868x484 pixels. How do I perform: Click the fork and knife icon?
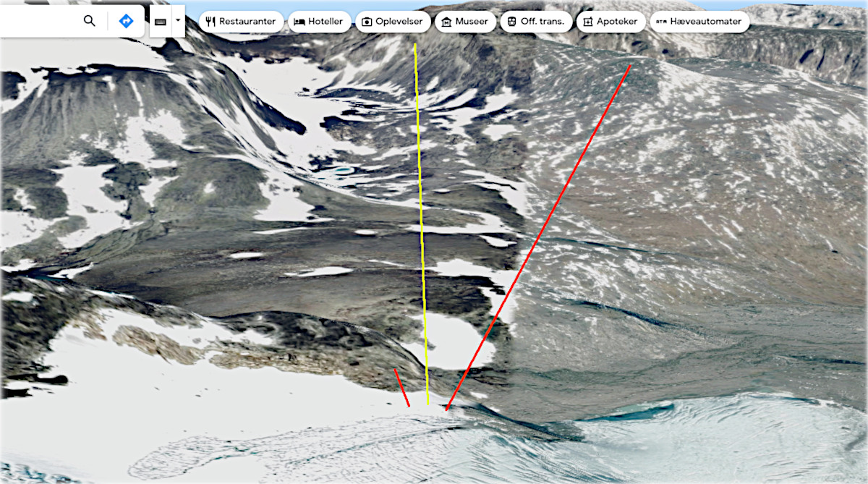tap(210, 22)
